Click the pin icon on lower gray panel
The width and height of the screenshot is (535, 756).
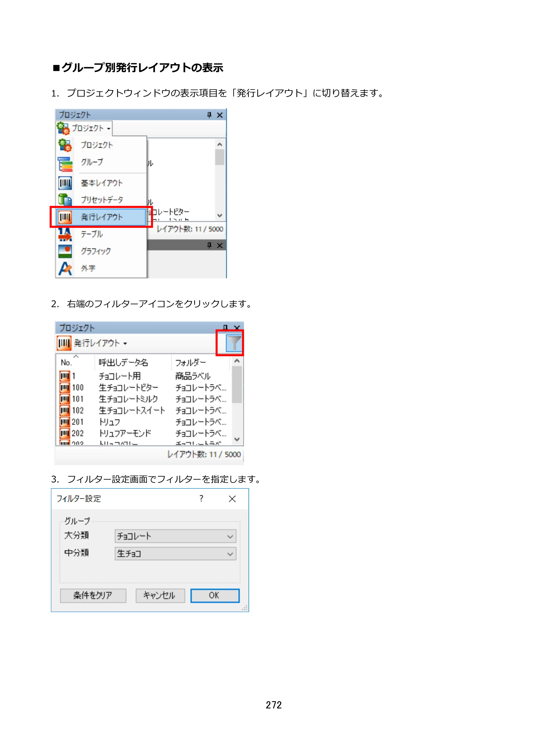point(209,245)
